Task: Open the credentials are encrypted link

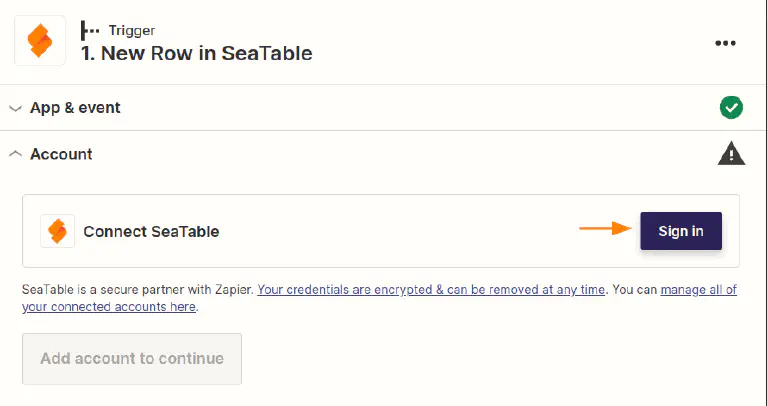Action: pyautogui.click(x=431, y=290)
